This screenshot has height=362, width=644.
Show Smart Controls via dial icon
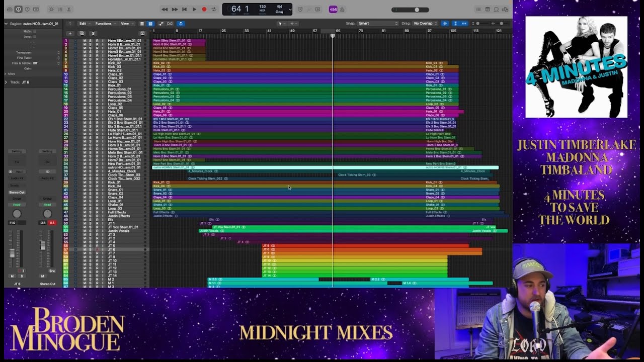(x=51, y=9)
